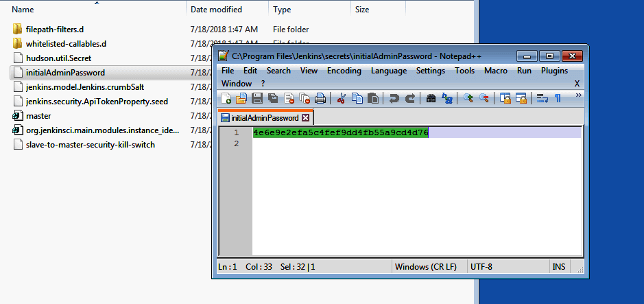644x304 pixels.
Task: Open the Plugins menu
Action: [x=554, y=71]
